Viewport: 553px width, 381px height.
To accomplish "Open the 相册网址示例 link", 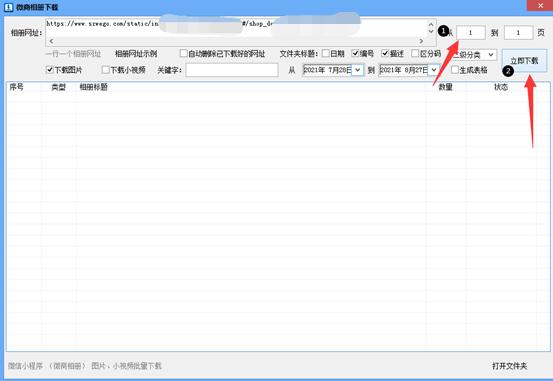I will 136,54.
